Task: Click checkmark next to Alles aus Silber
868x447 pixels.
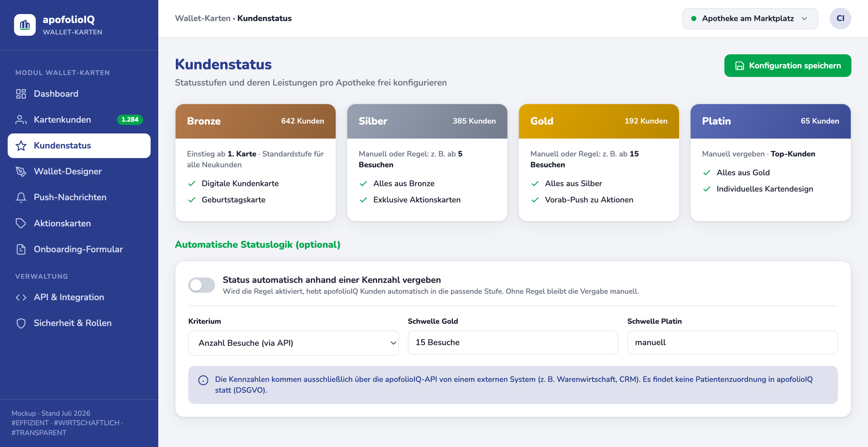Action: tap(535, 183)
